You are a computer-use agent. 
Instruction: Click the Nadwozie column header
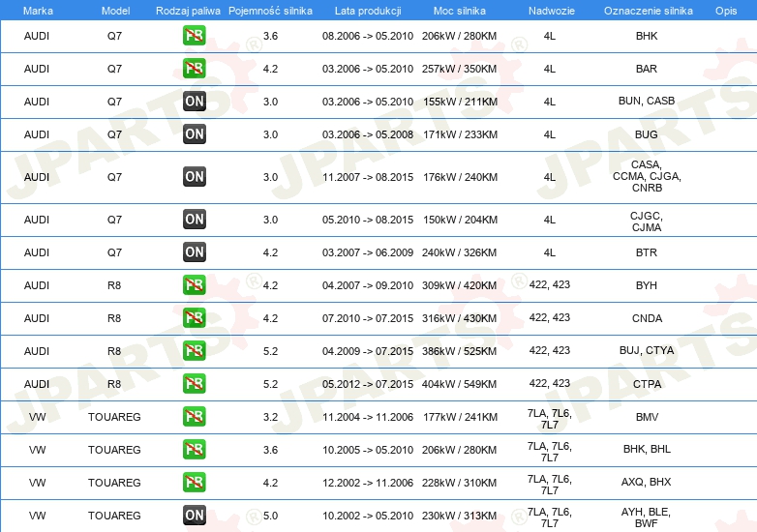pos(552,11)
